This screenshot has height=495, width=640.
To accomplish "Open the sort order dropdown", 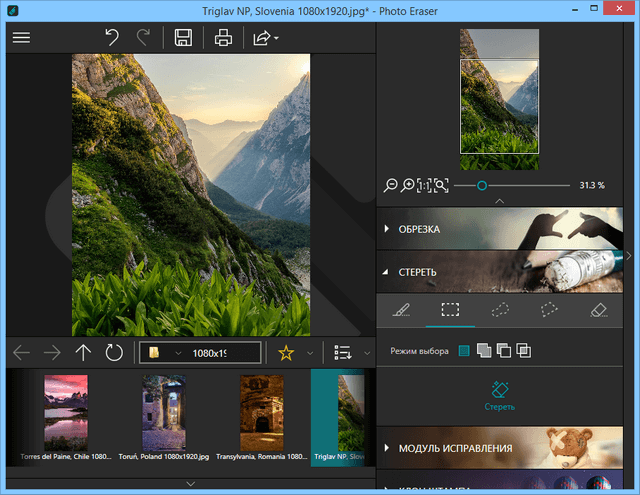I will pos(344,352).
